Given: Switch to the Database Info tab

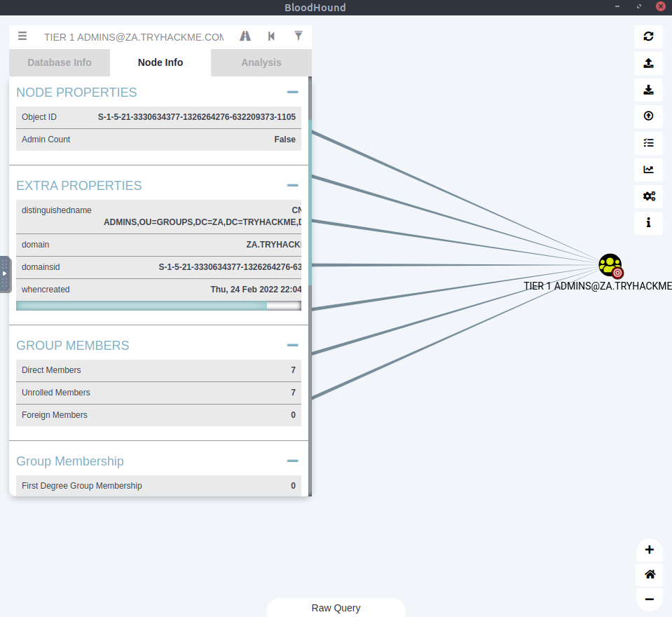Looking at the screenshot, I should pos(60,62).
